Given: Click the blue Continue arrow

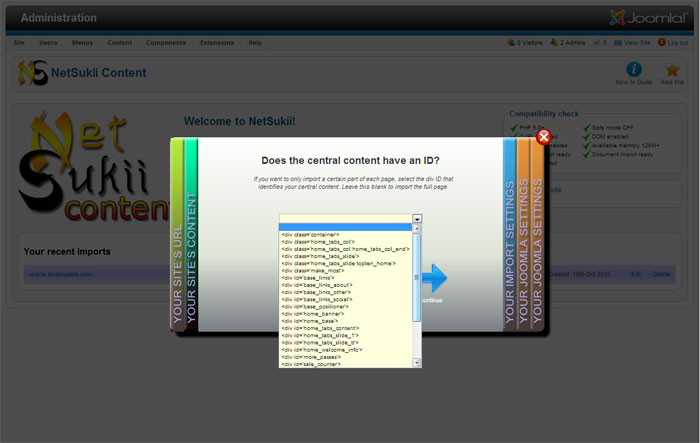Looking at the screenshot, I should [x=434, y=278].
